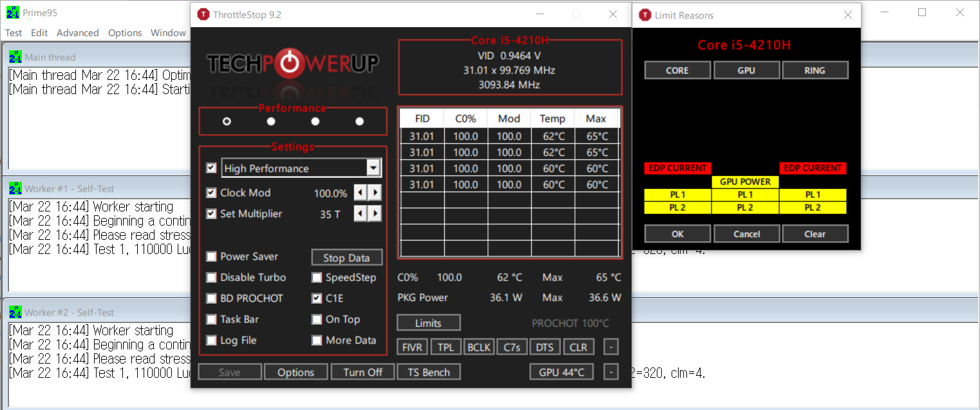Click the yellow GPU POWER indicator
Screen dimensions: 980x410
coord(746,182)
